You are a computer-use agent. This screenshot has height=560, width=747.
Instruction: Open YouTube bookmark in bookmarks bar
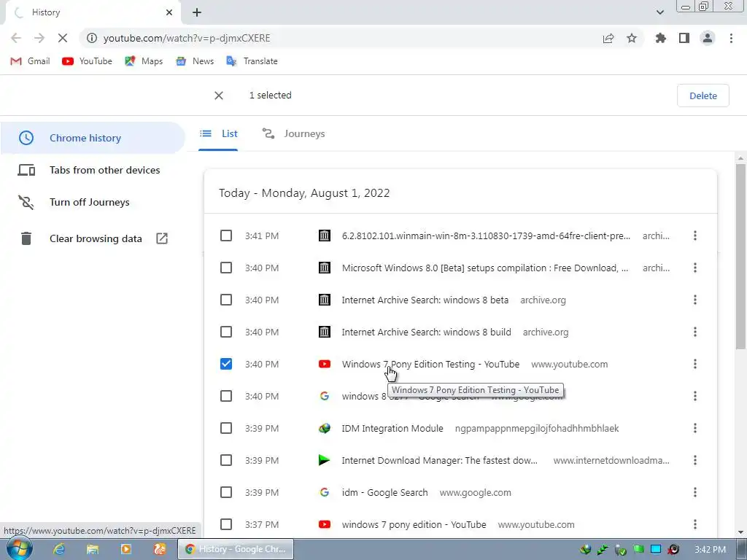coord(88,61)
